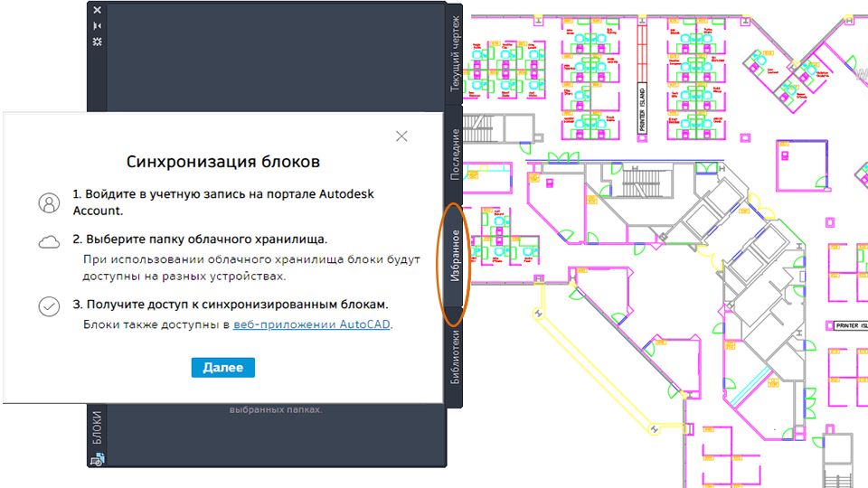Close the Blocks palette with X icon
Screen dimensions: 868x488
click(x=98, y=10)
